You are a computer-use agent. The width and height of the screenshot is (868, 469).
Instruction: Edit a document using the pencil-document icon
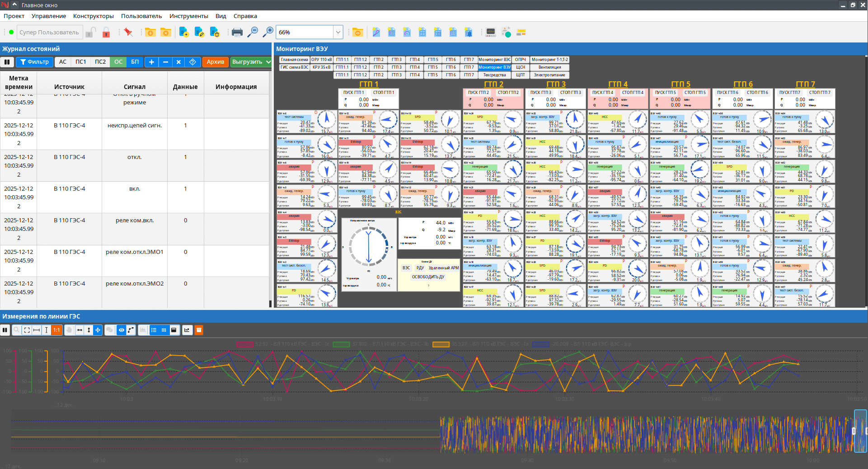tap(199, 32)
